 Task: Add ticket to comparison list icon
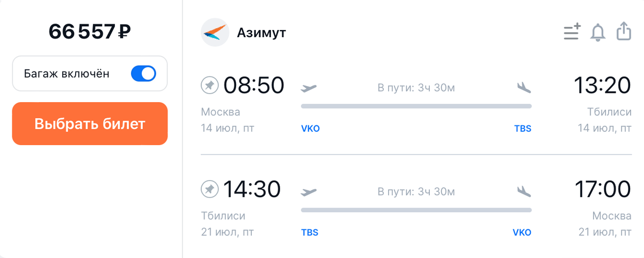(572, 32)
